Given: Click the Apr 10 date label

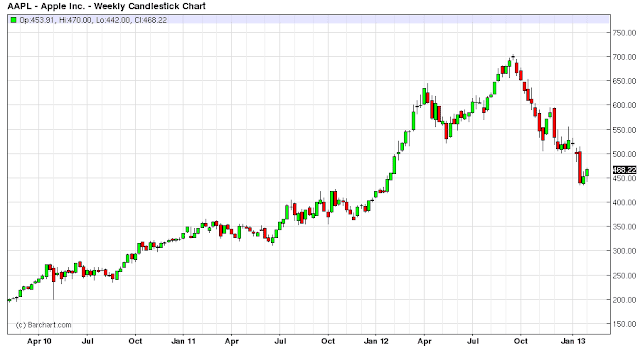Looking at the screenshot, I should pyautogui.click(x=39, y=341).
